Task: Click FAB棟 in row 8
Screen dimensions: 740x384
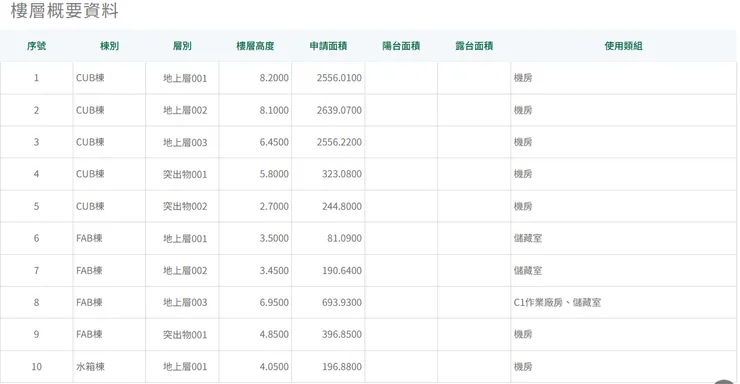Action: click(89, 302)
